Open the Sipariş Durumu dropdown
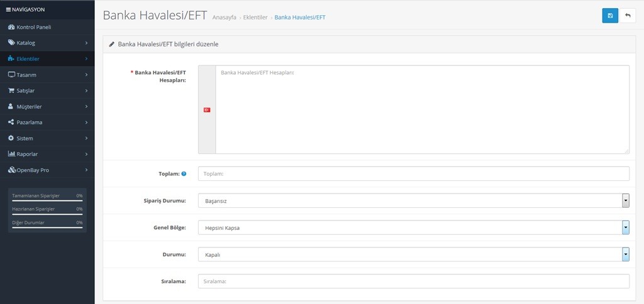644x304 pixels. (413, 200)
